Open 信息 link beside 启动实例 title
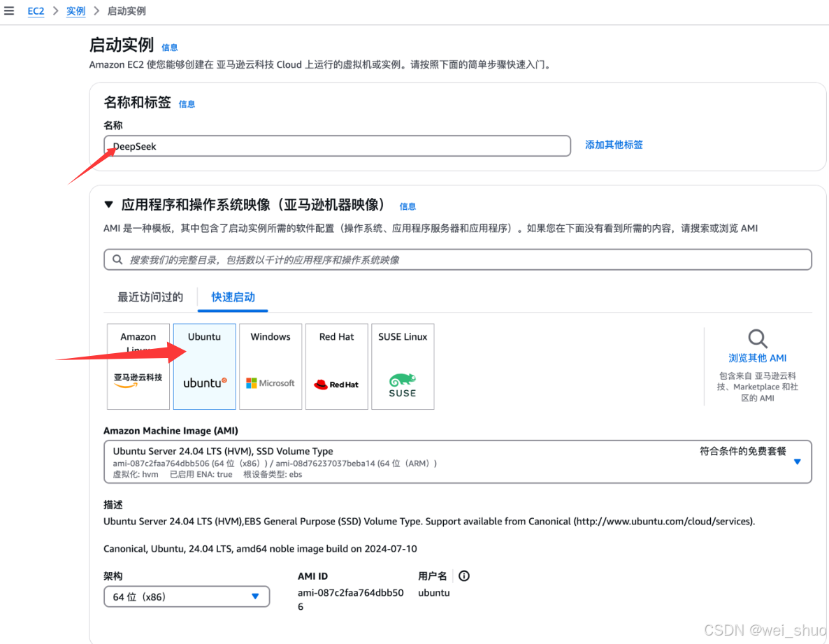829x644 pixels. pos(170,48)
